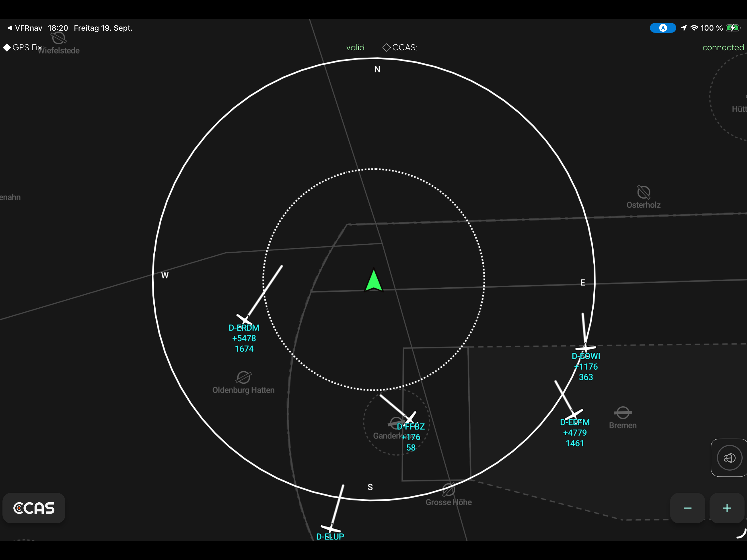Tap the W compass marker
Image resolution: width=747 pixels, height=560 pixels.
click(165, 275)
